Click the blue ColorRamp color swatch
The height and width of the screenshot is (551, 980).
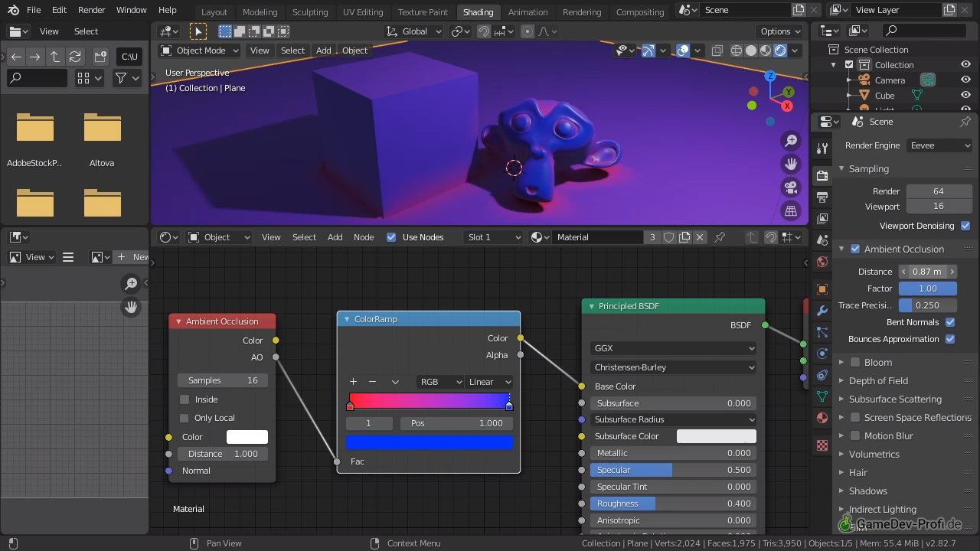coord(429,442)
